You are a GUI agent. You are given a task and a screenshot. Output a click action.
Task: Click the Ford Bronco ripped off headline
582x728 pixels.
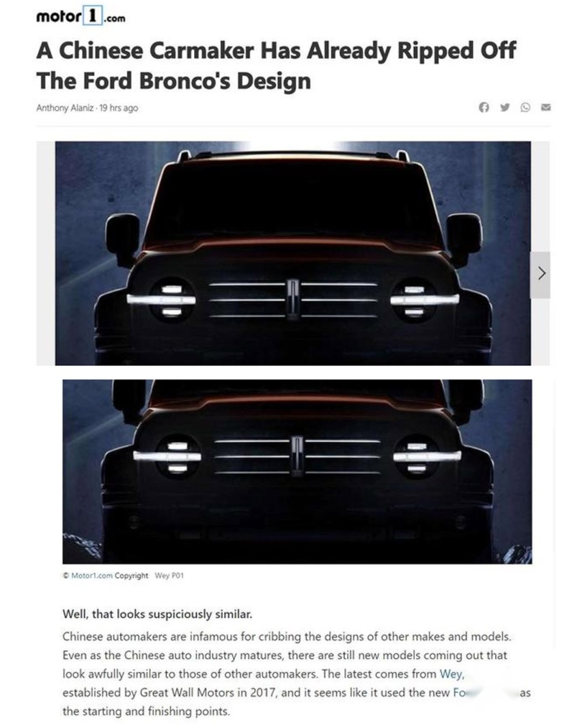276,66
